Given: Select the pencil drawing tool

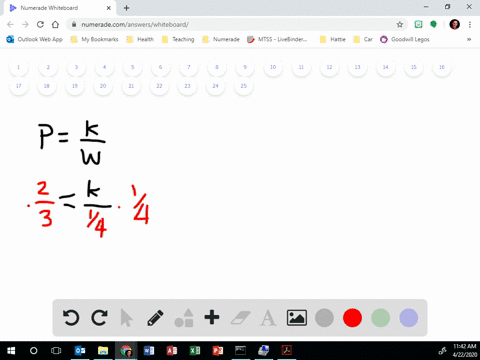Looking at the screenshot, I should [x=155, y=318].
